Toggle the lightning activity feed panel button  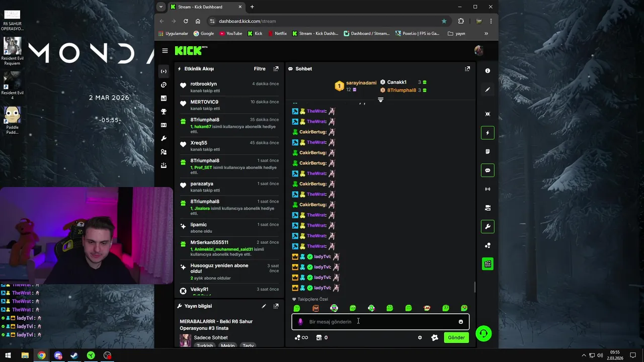[488, 133]
